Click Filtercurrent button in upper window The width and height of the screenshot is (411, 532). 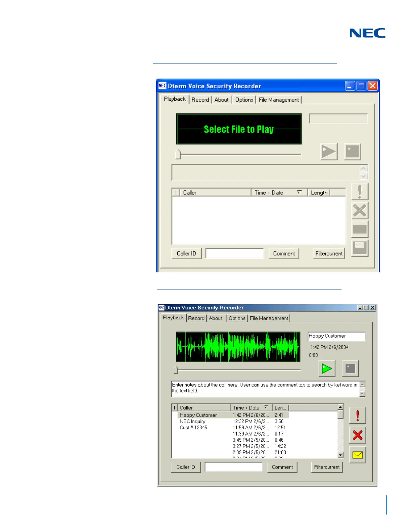pyautogui.click(x=329, y=254)
